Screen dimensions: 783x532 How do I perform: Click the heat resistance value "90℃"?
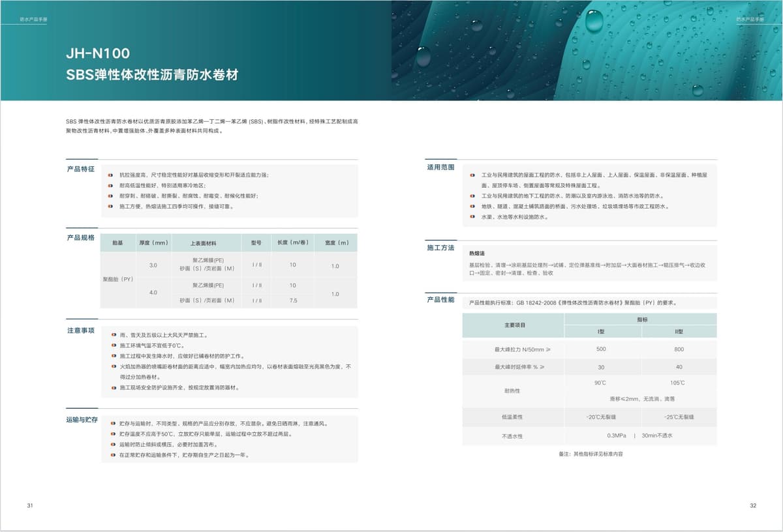[x=600, y=383]
